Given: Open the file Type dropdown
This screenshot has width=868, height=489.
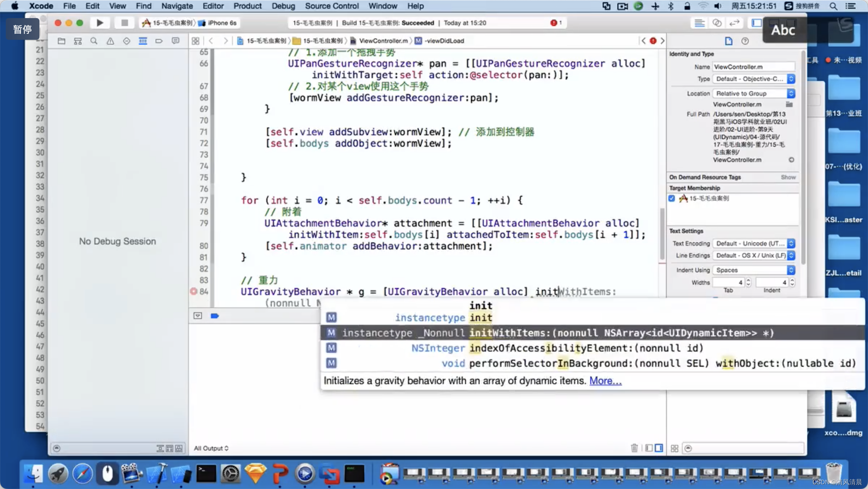Looking at the screenshot, I should tap(754, 79).
